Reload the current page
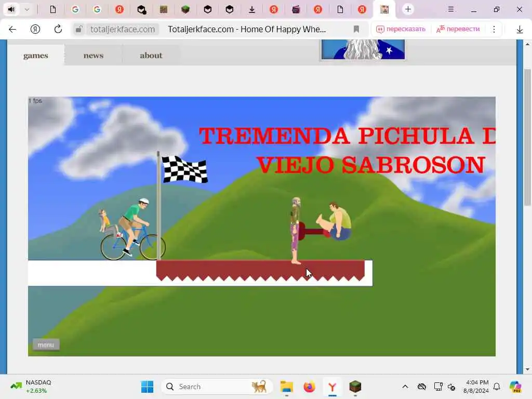Screen dimensions: 532x399 [x=58, y=29]
